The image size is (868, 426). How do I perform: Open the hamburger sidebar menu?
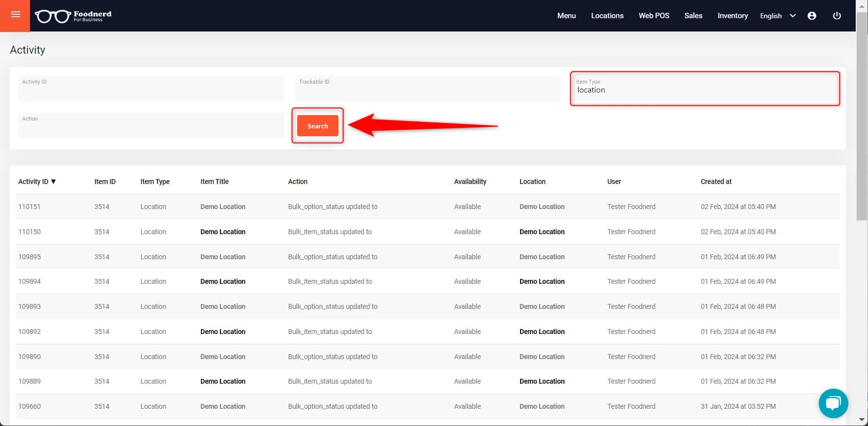click(x=15, y=15)
